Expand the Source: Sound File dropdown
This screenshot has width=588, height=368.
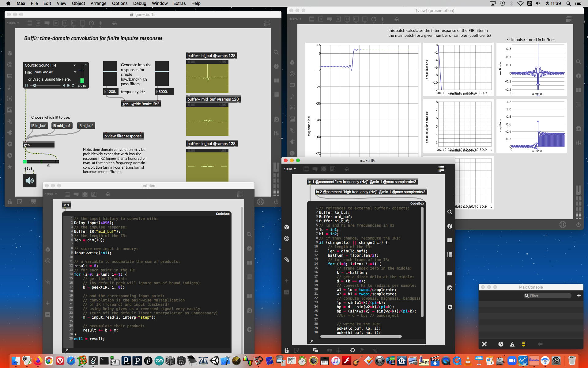click(x=74, y=65)
